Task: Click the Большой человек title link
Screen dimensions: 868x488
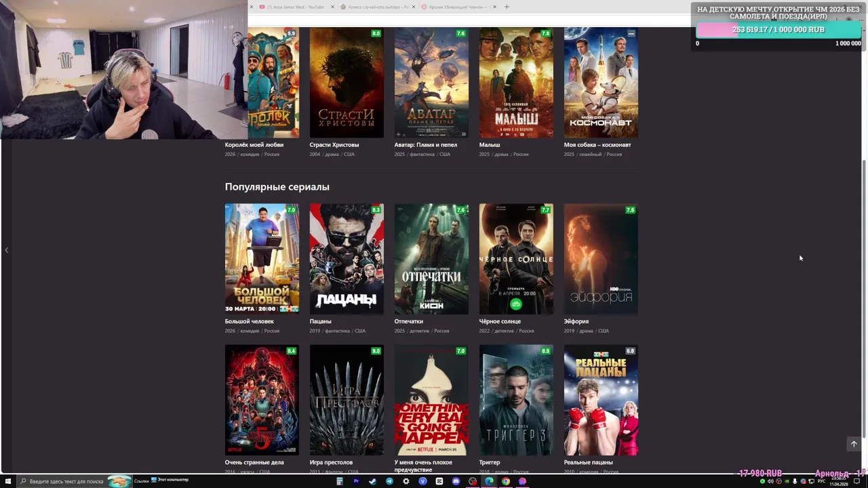Action: [250, 321]
